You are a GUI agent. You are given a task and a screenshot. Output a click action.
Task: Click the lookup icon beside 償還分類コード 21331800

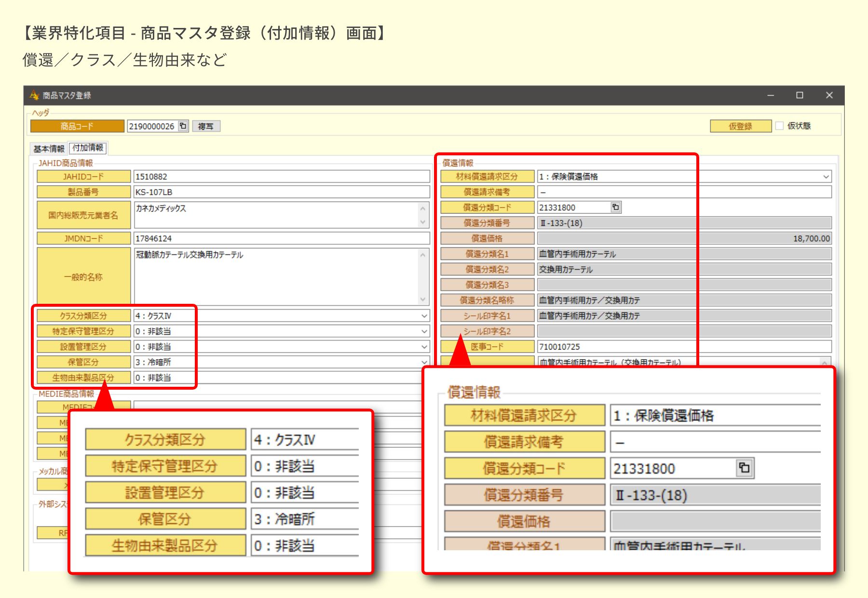[x=615, y=207]
